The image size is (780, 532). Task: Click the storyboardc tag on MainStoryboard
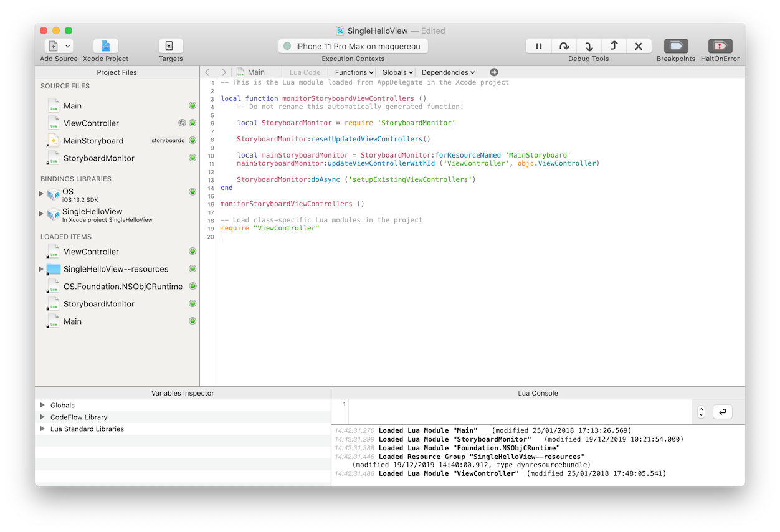pyautogui.click(x=168, y=141)
